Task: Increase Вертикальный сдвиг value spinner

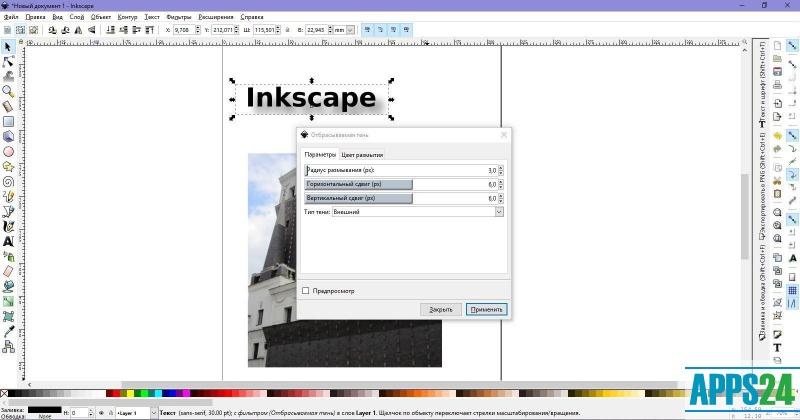Action: point(501,195)
